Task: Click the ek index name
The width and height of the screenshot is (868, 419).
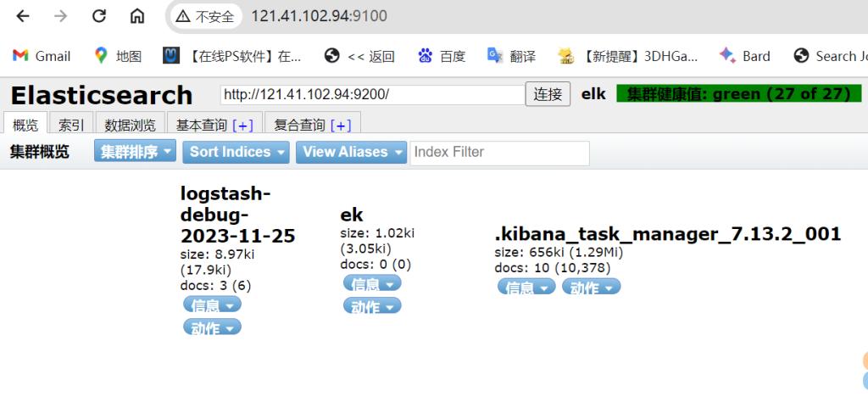Action: pyautogui.click(x=352, y=215)
